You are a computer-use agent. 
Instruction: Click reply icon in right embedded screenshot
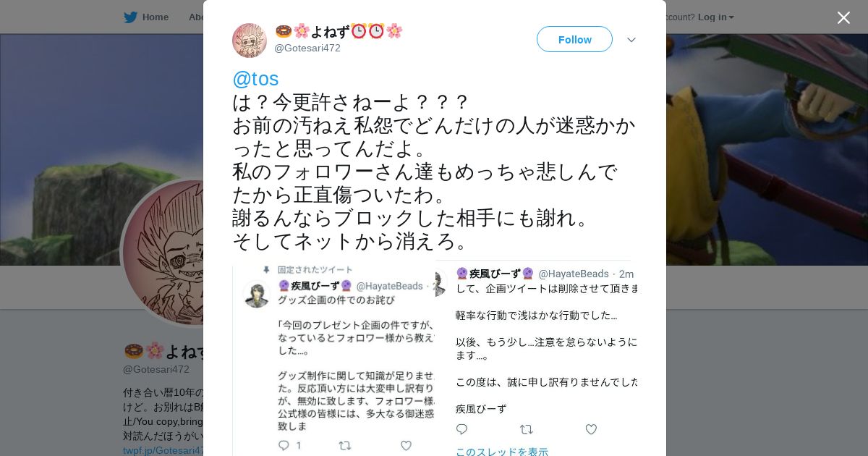click(x=461, y=429)
